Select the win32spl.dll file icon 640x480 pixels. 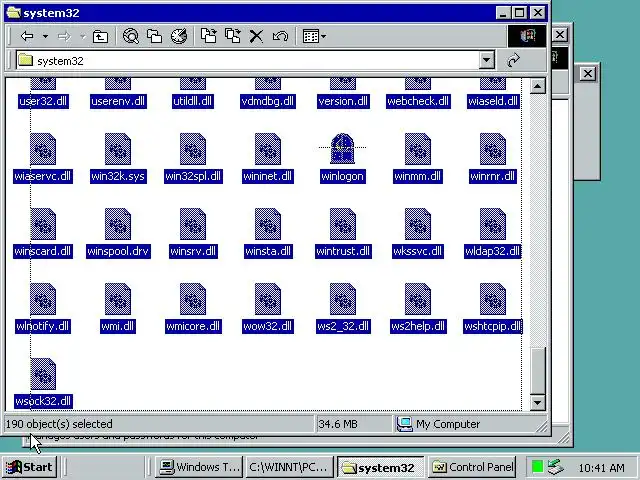193,149
